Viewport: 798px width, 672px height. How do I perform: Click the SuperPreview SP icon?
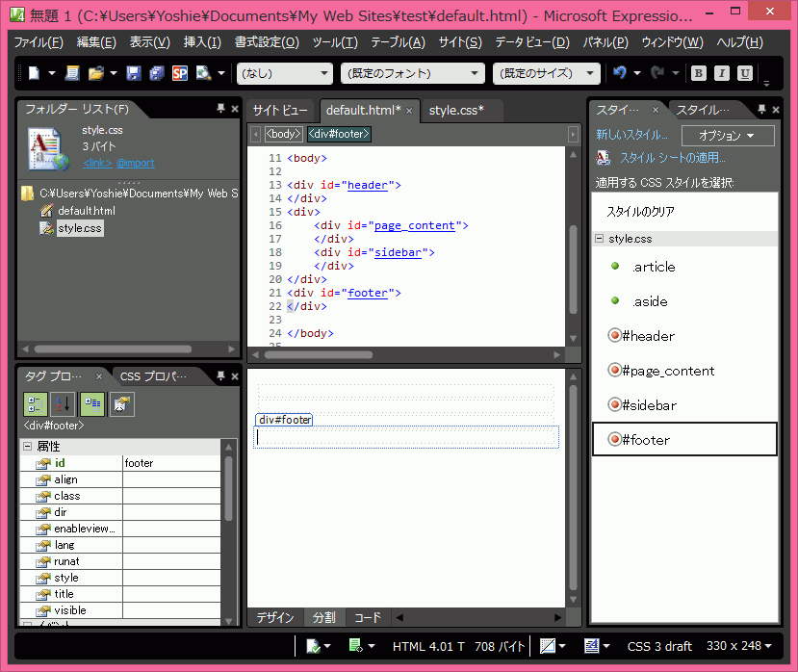[180, 73]
